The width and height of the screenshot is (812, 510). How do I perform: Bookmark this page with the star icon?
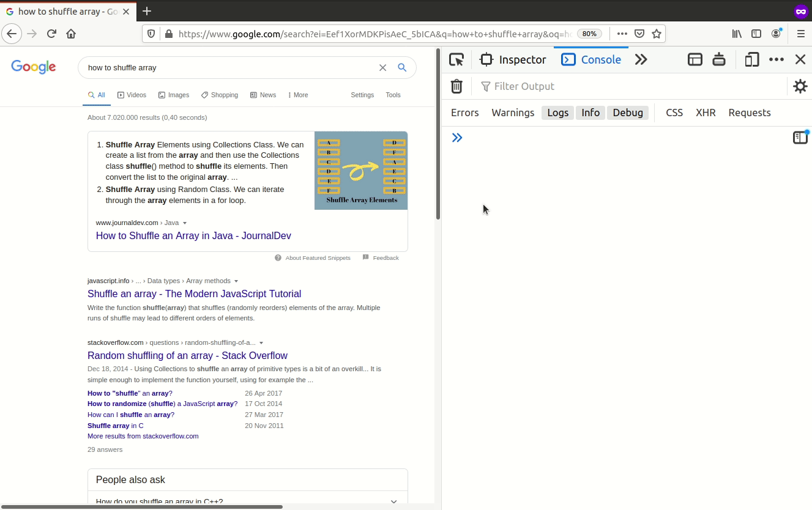657,34
